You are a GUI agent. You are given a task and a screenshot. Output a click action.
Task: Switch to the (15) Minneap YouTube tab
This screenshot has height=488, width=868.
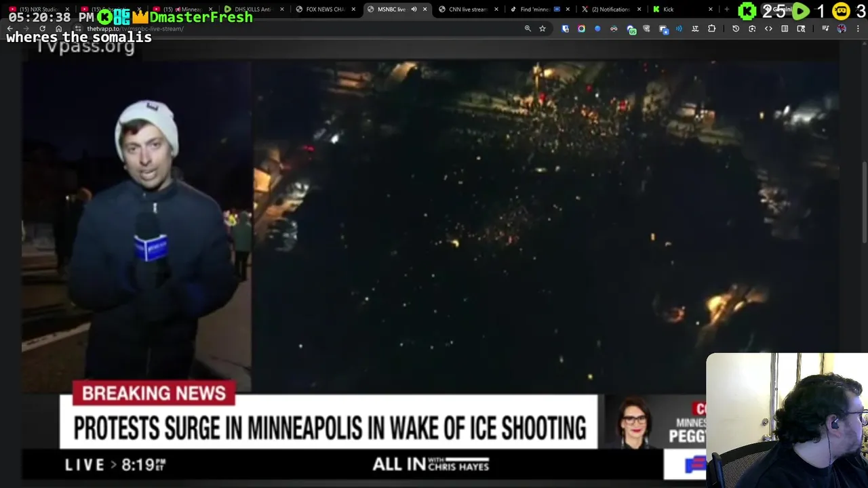pos(183,9)
